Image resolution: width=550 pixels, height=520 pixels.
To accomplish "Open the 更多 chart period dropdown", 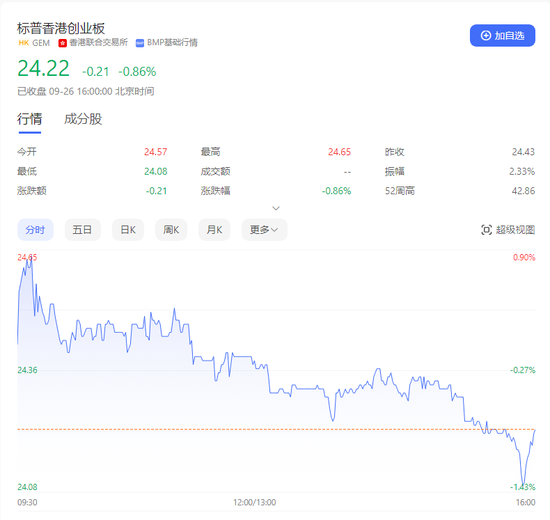I will 264,230.
